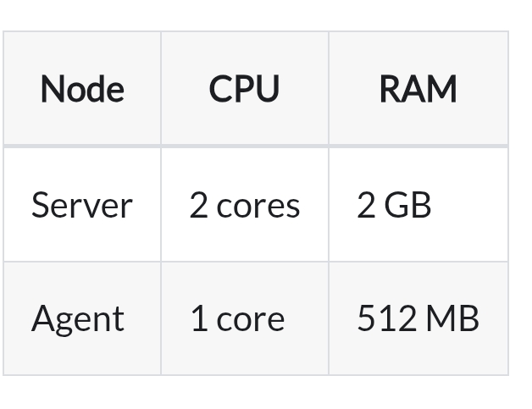
Task: Select the "2 cores" CPU cell
Action: click(x=244, y=205)
